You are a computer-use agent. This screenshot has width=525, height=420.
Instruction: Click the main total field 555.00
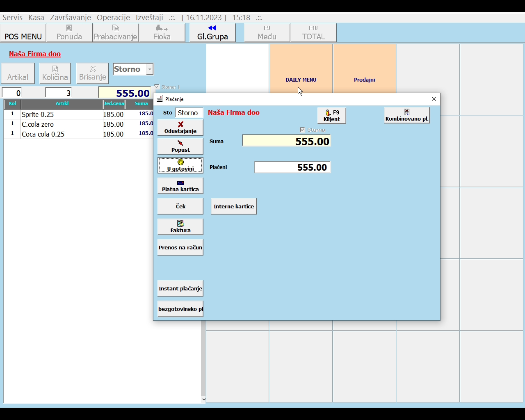point(125,93)
